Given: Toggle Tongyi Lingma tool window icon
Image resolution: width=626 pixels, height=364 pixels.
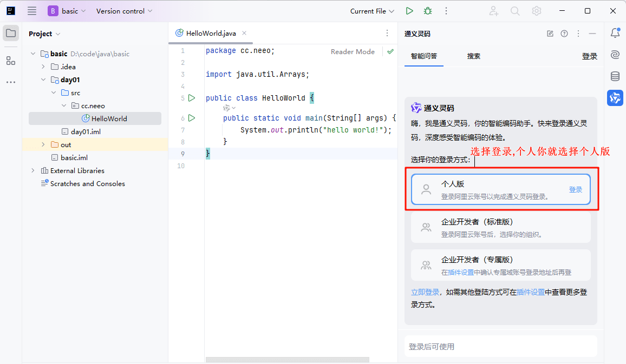Looking at the screenshot, I should (615, 98).
